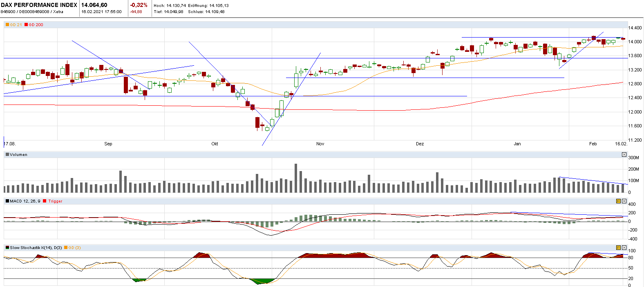644x287 pixels.
Task: Click the timestamp '16.02.2021 17:55:00'
Action: tap(101, 11)
